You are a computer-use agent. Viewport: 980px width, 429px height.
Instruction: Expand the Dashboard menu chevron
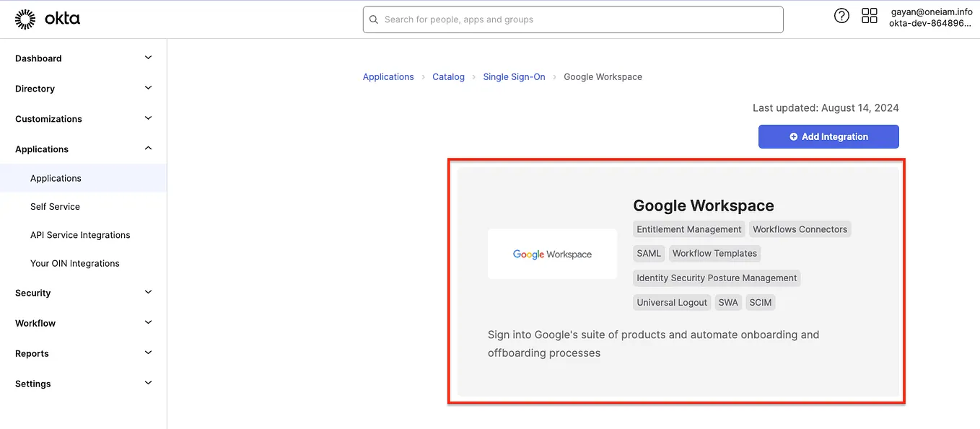point(148,58)
